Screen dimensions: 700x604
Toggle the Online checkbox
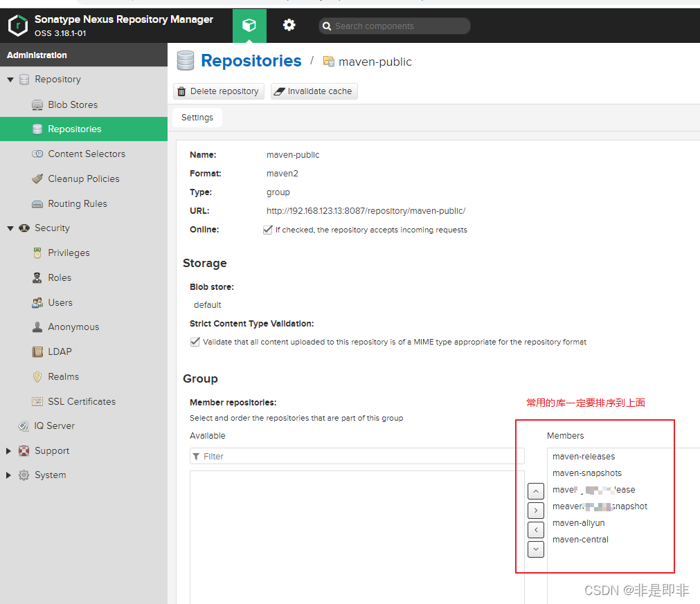(x=268, y=230)
